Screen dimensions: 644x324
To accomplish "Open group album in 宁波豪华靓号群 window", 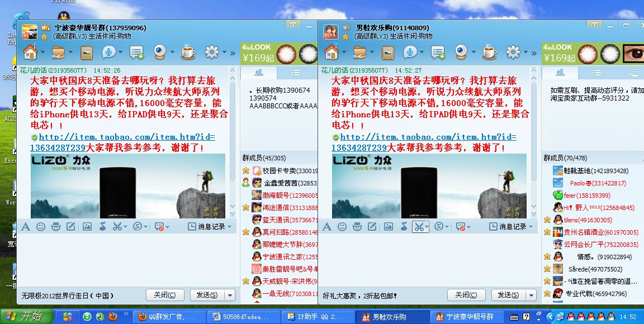I will [x=86, y=52].
